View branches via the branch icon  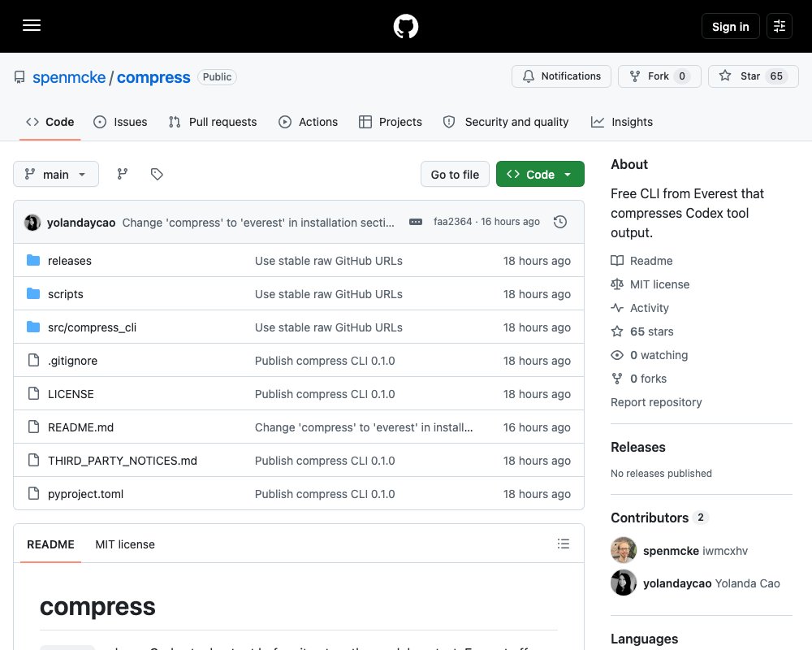click(x=123, y=174)
